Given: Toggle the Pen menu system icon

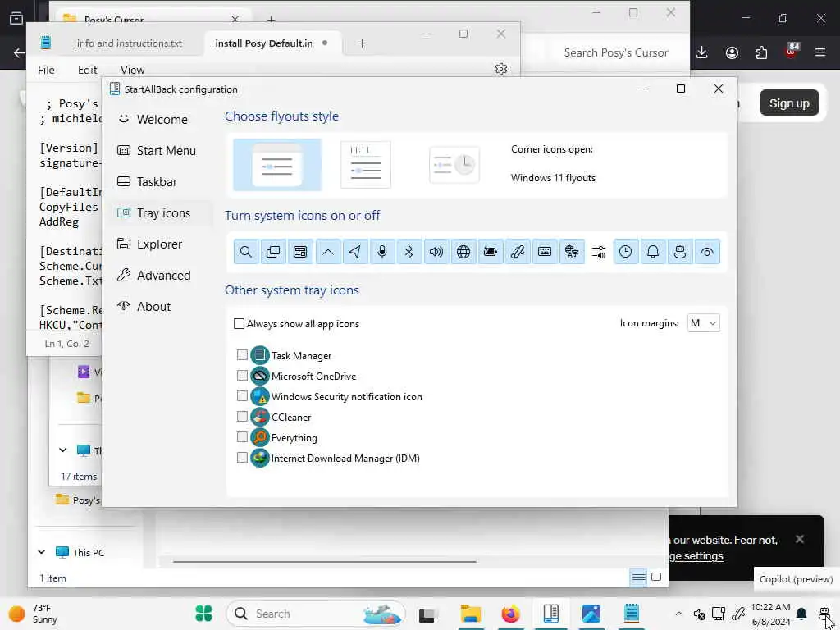Looking at the screenshot, I should tap(518, 252).
